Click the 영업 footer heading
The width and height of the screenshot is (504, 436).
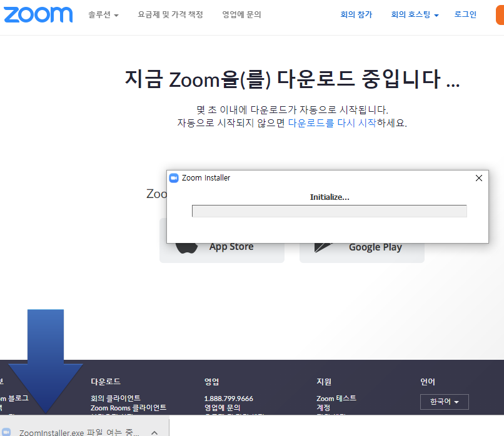pyautogui.click(x=211, y=382)
